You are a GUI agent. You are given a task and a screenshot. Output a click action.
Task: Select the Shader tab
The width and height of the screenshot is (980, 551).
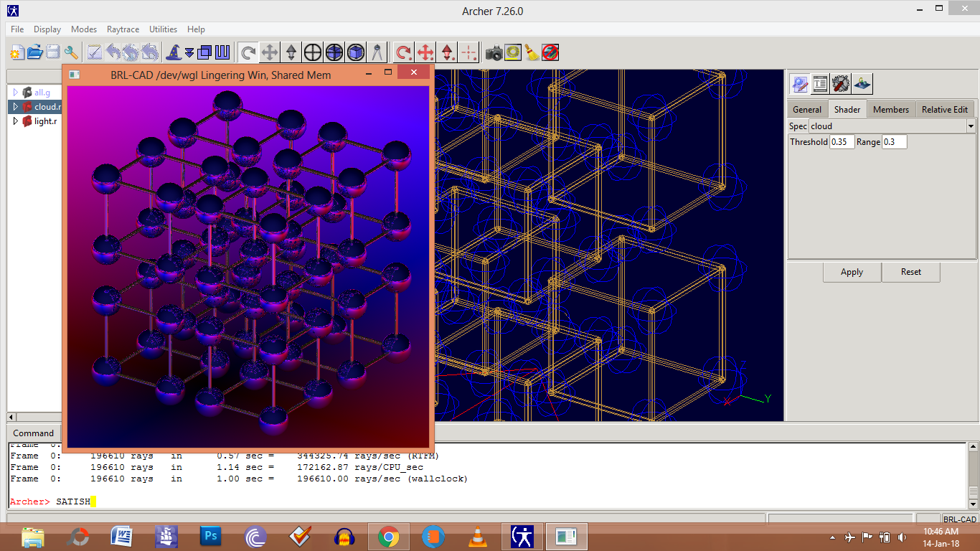point(847,109)
